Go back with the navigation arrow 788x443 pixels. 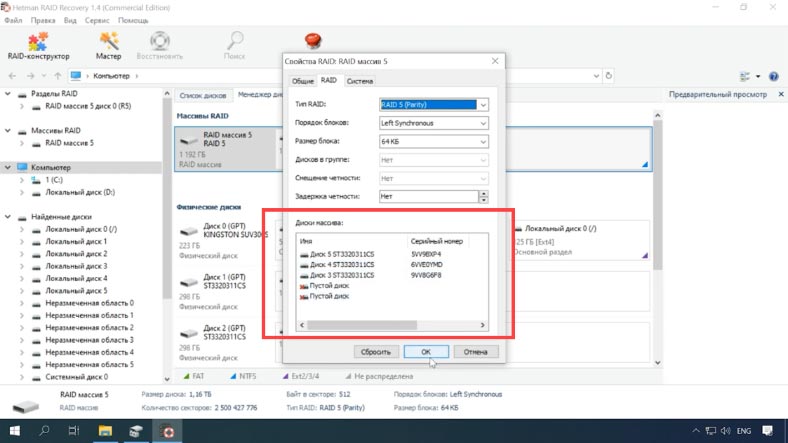pyautogui.click(x=13, y=76)
